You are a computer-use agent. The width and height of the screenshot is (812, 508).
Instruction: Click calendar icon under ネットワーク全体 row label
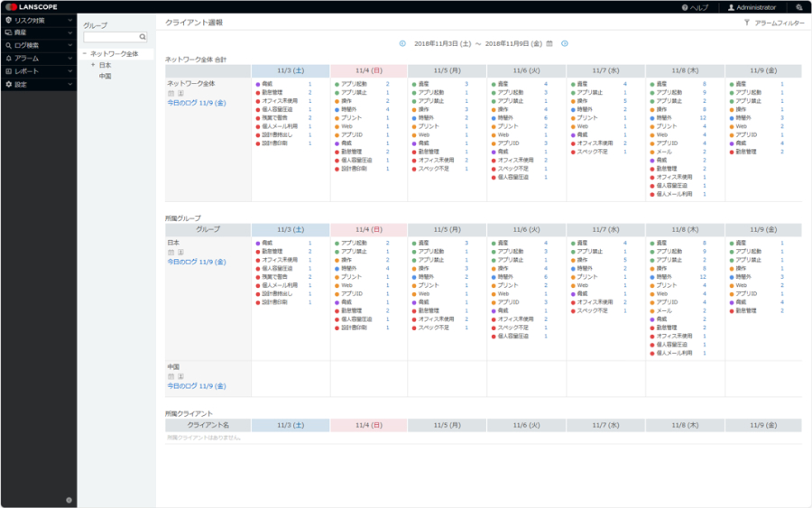pyautogui.click(x=171, y=93)
